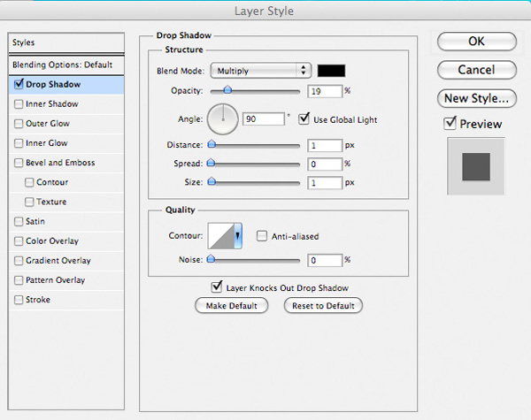Click the Noise slider handle
The height and width of the screenshot is (420, 531).
pyautogui.click(x=211, y=259)
